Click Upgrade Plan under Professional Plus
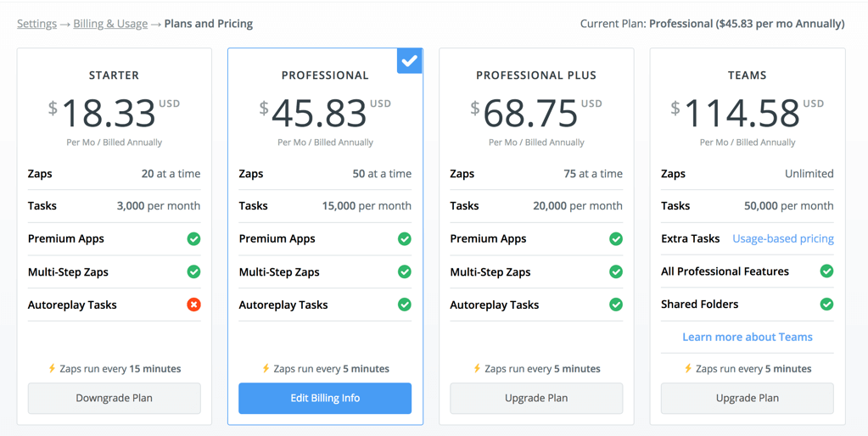This screenshot has width=868, height=436. pos(536,399)
